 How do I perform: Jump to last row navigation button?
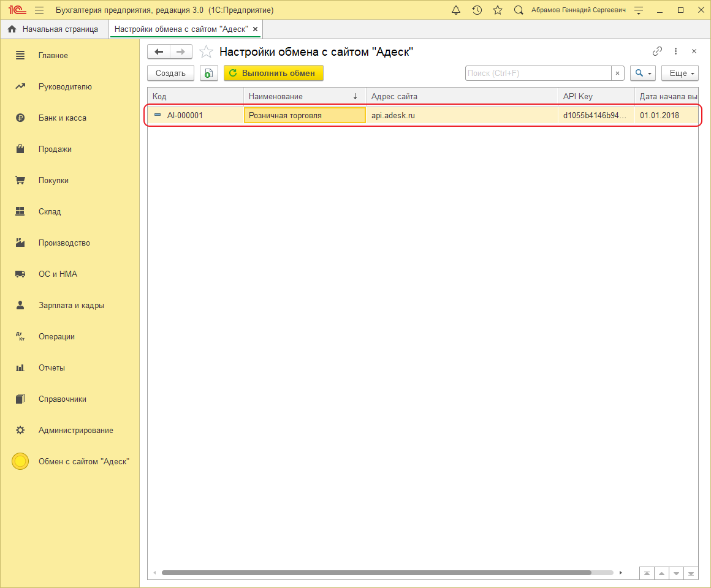(x=691, y=573)
